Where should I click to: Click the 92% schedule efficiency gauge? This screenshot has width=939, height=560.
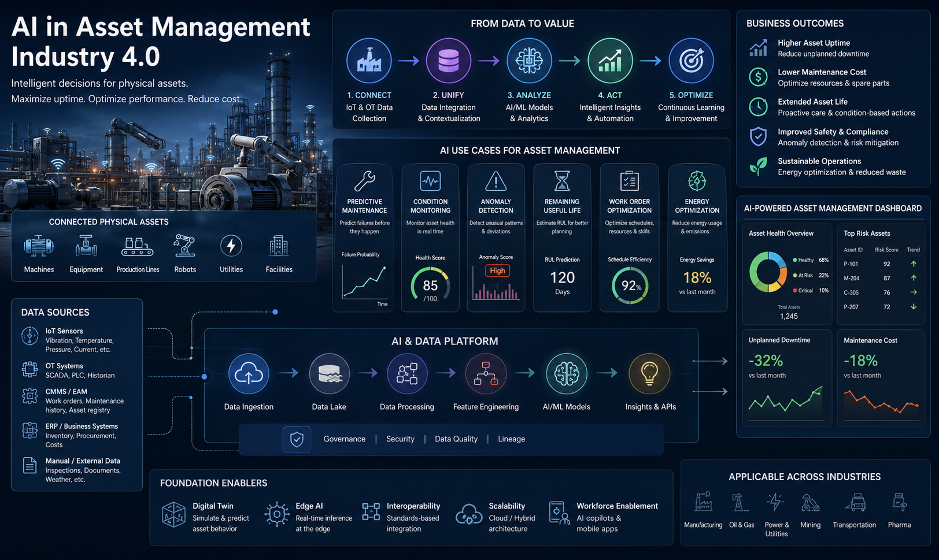coord(630,285)
